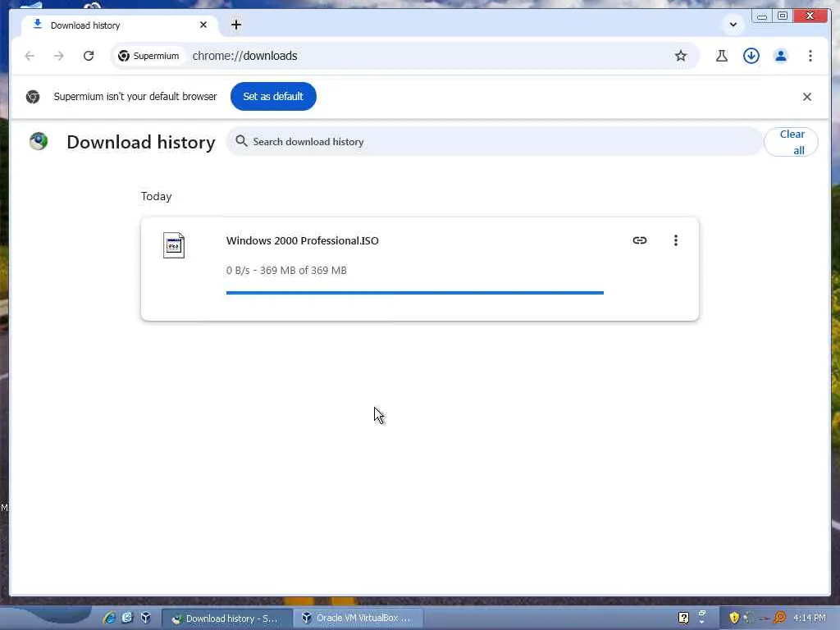Click the 4:14 PM taskbar clock
Viewport: 840px width, 630px height.
(x=810, y=618)
